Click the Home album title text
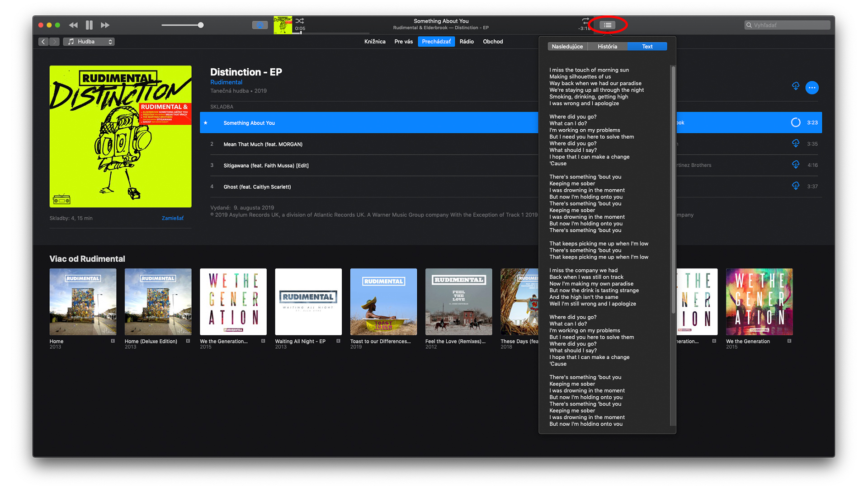Image resolution: width=868 pixels, height=488 pixels. (x=57, y=342)
